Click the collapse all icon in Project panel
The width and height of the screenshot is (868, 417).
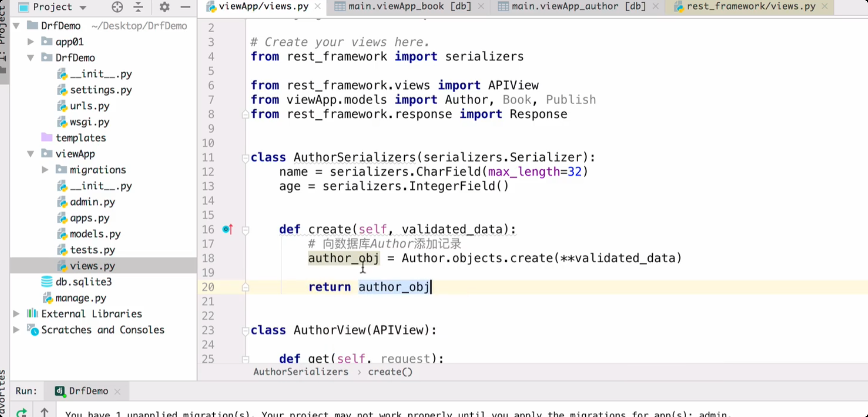point(138,7)
